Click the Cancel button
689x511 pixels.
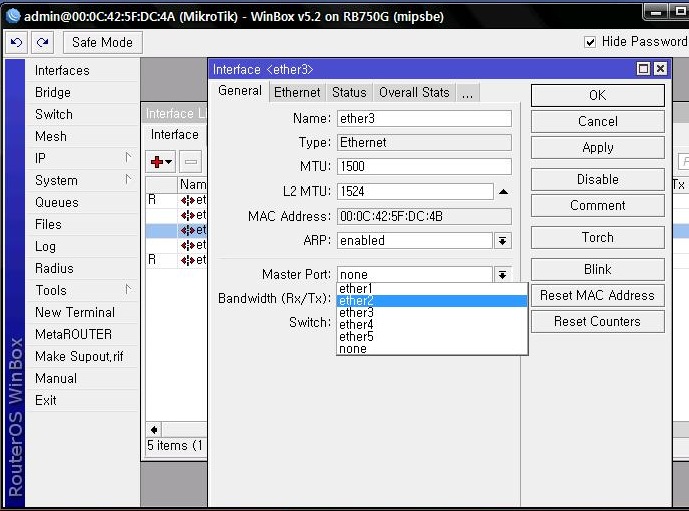598,121
